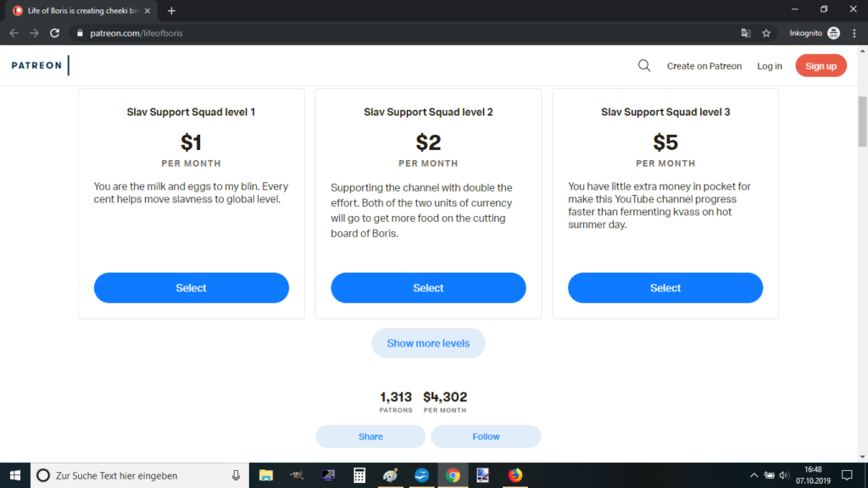Viewport: 868px width, 488px height.
Task: Open the Inkognito profile icon
Action: (x=834, y=33)
